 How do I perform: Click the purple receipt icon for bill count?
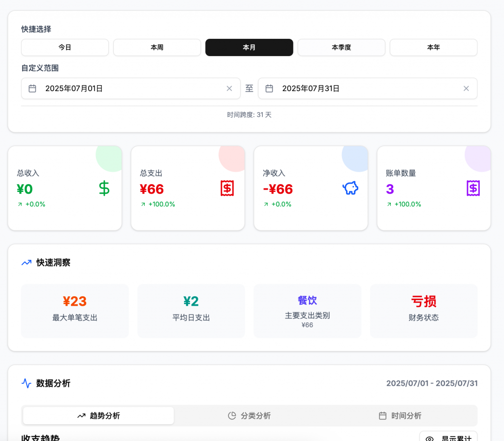pos(473,188)
